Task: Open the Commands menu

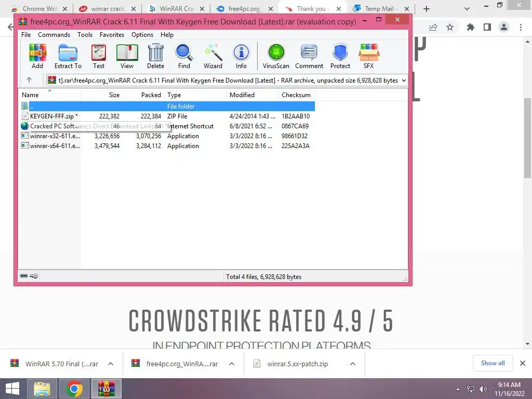Action: 54,35
